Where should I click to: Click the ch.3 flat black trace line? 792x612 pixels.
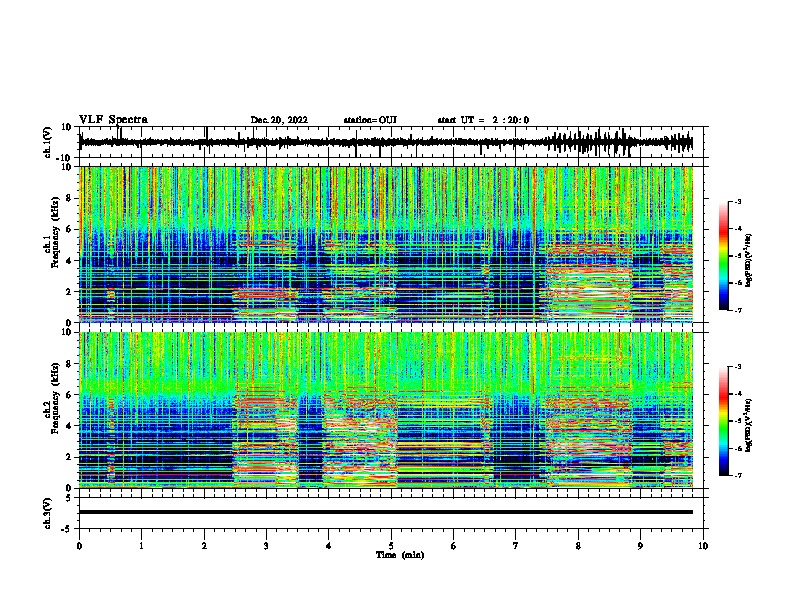click(x=386, y=512)
